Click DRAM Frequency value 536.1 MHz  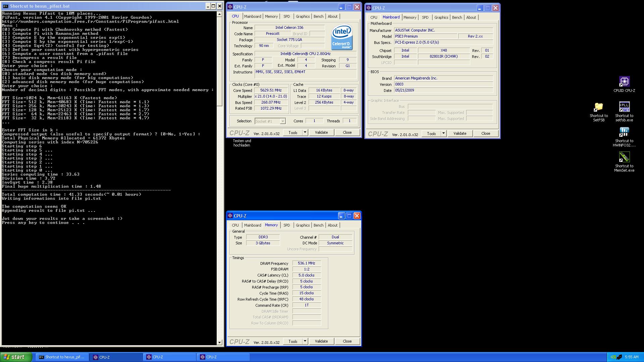click(307, 263)
